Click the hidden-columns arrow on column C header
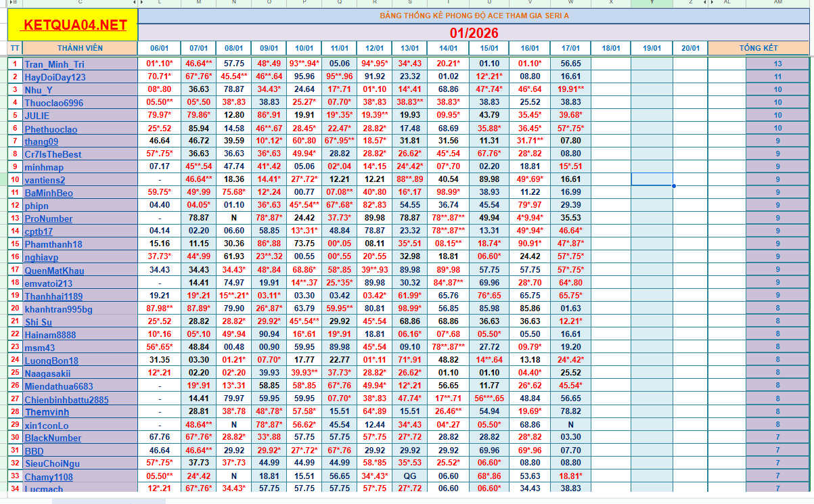 [x=134, y=3]
